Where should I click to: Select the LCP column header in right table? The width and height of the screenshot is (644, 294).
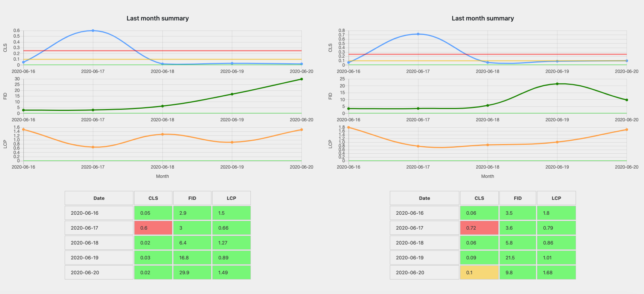click(556, 198)
